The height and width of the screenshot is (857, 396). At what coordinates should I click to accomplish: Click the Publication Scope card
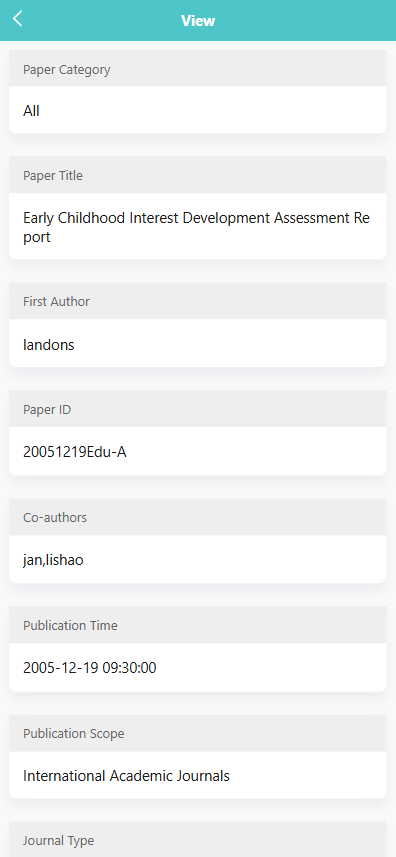coord(198,757)
